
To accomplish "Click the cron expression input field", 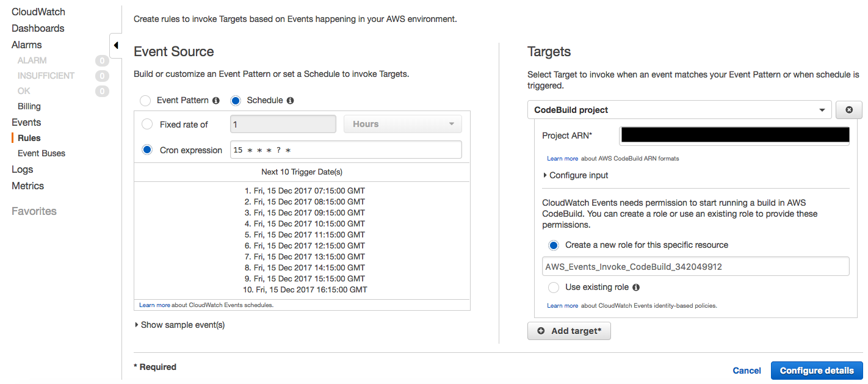I will pyautogui.click(x=345, y=150).
